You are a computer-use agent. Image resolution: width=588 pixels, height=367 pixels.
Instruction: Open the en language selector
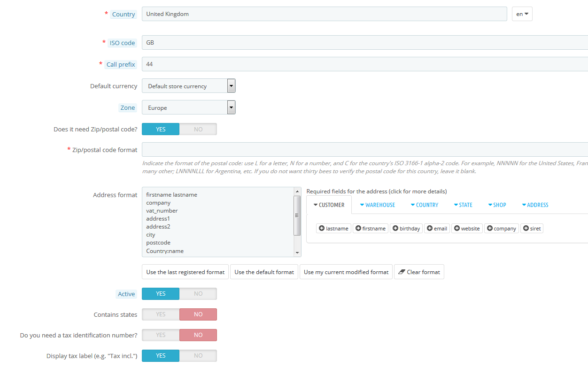coord(522,14)
